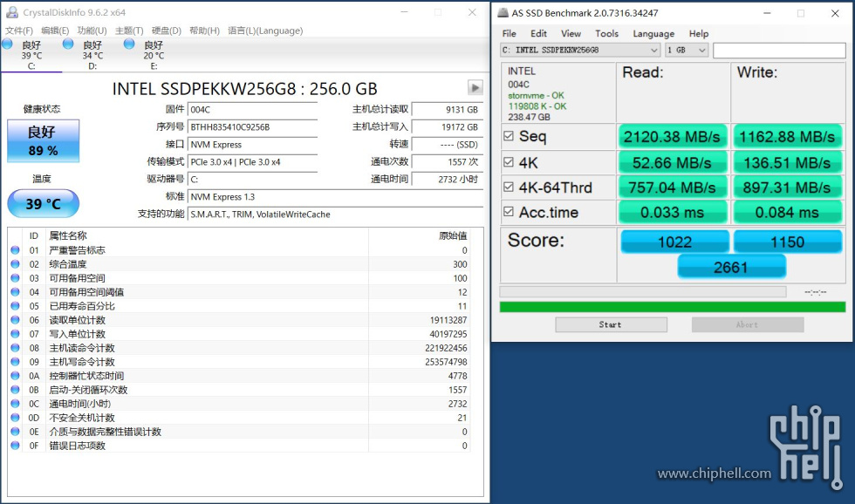This screenshot has height=504, width=855.
Task: Select drive D: health status orb
Action: click(x=68, y=44)
